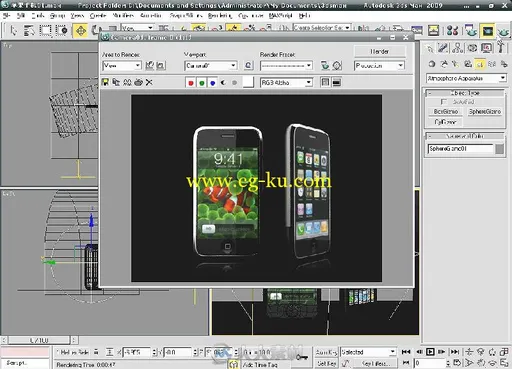Click the Rendered Frame Window toolbar icon
Image resolution: width=512 pixels, height=369 pixels.
pos(487,31)
